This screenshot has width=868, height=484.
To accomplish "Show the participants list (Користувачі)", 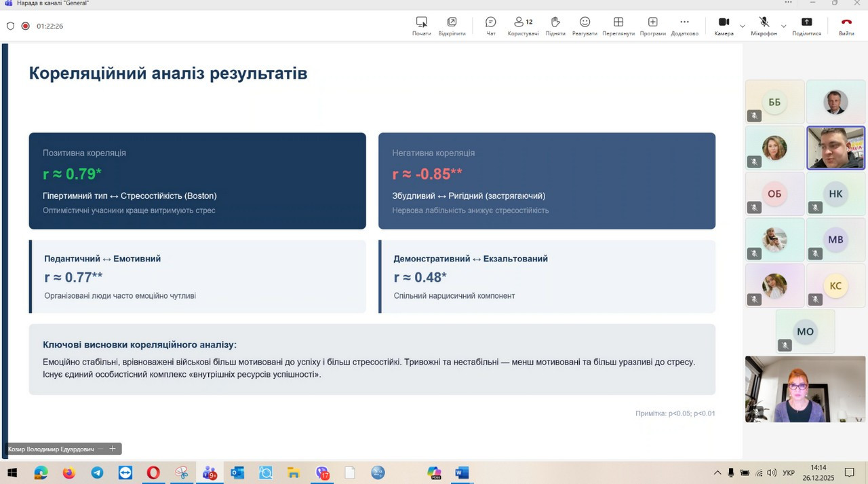I will pyautogui.click(x=523, y=26).
